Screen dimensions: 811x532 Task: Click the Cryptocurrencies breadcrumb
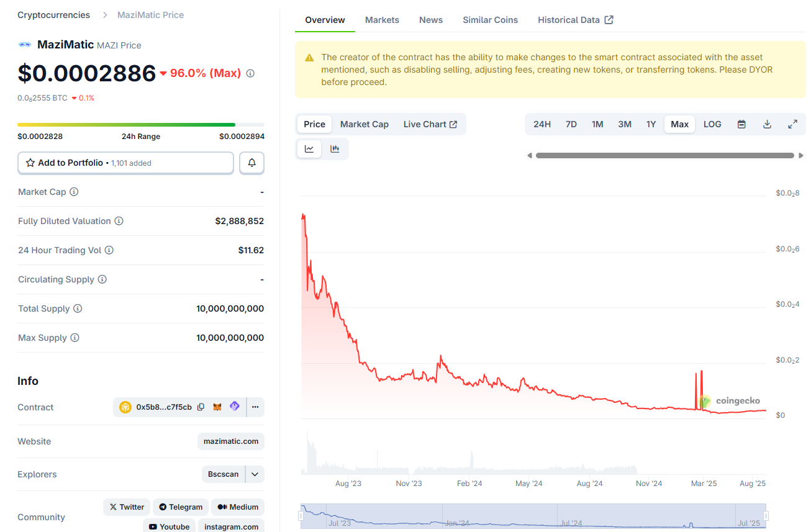(x=53, y=15)
